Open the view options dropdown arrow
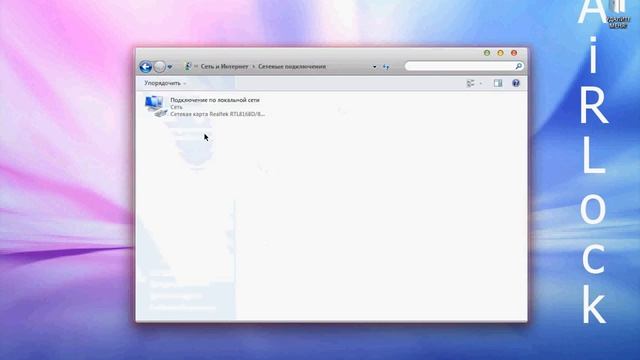Image resolution: width=640 pixels, height=360 pixels. click(x=481, y=84)
